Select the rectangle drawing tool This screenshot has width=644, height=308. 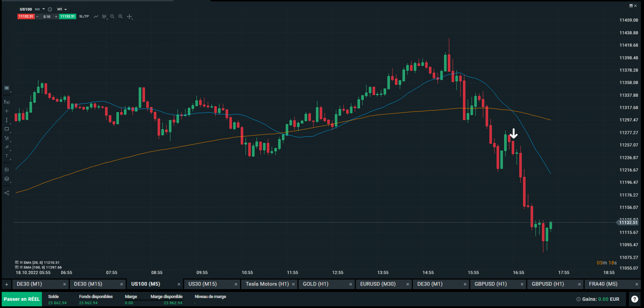point(6,129)
